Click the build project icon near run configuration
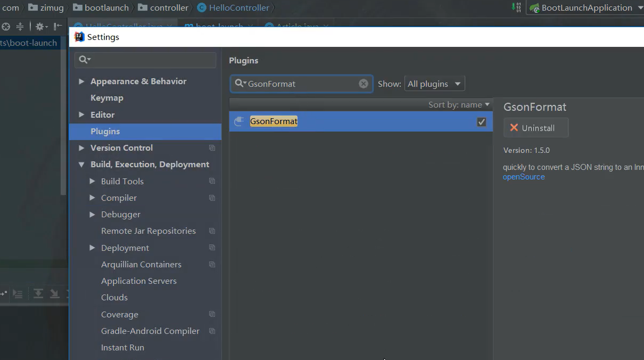The image size is (644, 360). point(516,7)
